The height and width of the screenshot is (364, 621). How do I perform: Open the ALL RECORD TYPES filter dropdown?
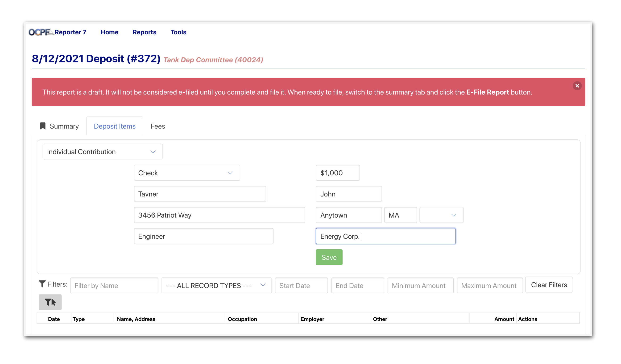click(x=216, y=286)
